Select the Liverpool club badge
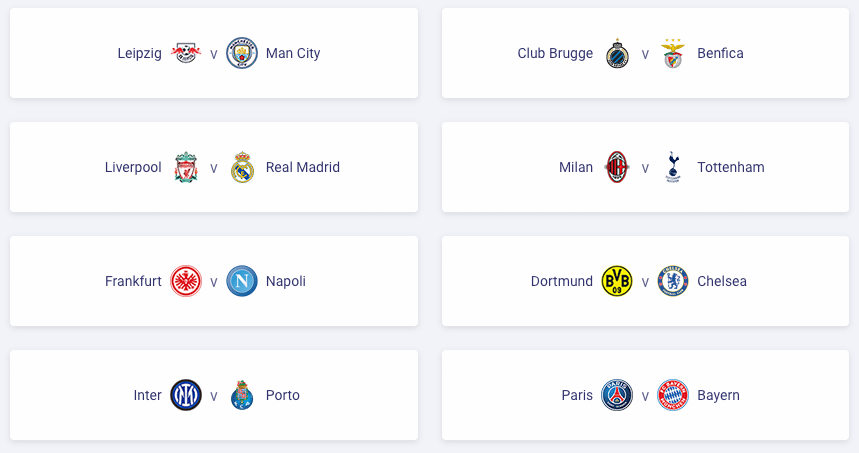859x453 pixels. click(x=186, y=167)
